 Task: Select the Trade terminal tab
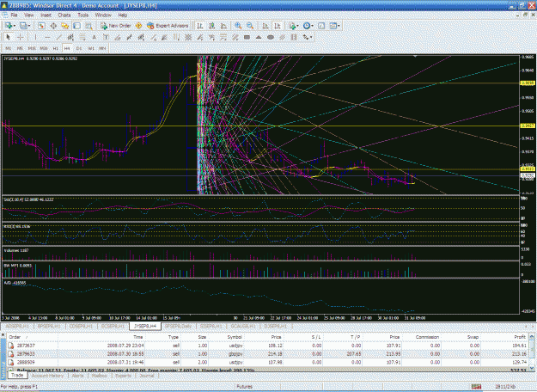17,376
